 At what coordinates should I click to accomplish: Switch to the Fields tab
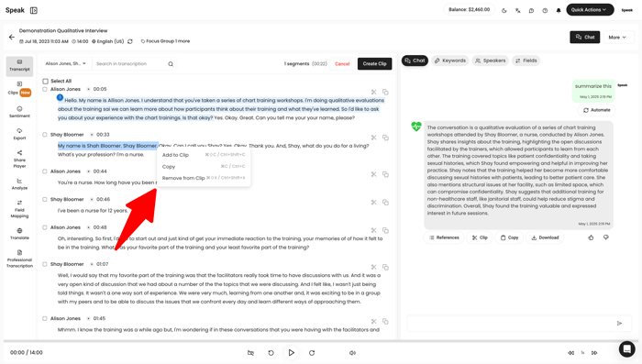(x=526, y=61)
